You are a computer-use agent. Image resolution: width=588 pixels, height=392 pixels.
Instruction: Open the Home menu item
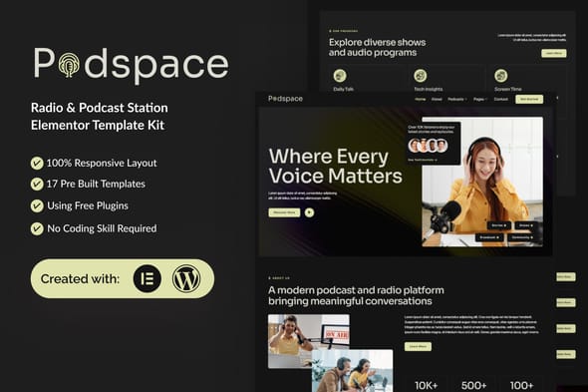coord(421,99)
